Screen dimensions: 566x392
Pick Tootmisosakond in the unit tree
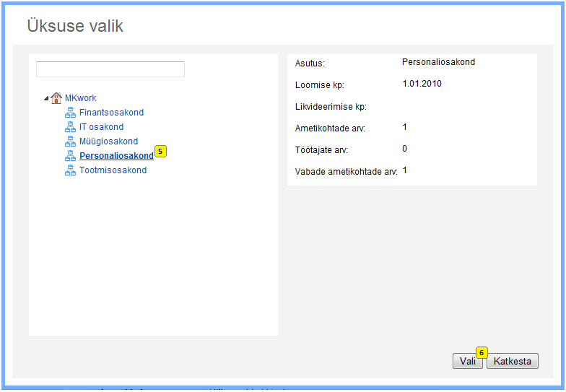[x=113, y=170]
